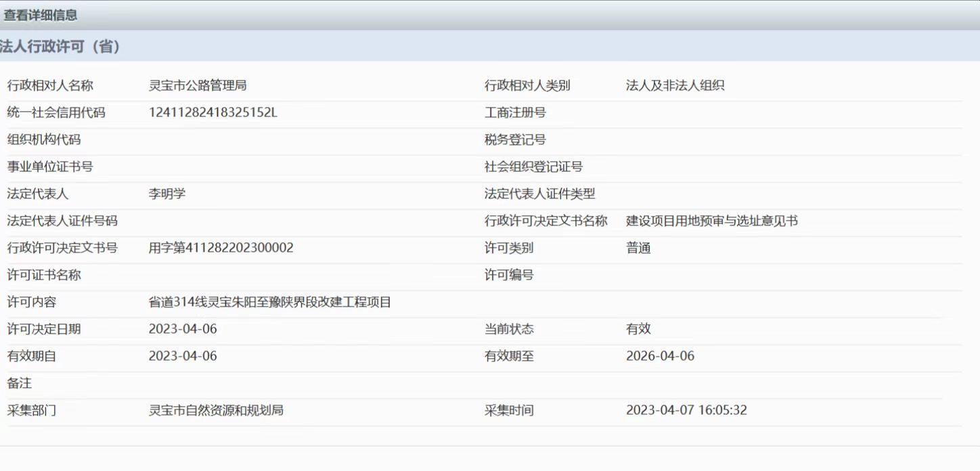Click the document number 用字第411282202300002

click(x=222, y=248)
